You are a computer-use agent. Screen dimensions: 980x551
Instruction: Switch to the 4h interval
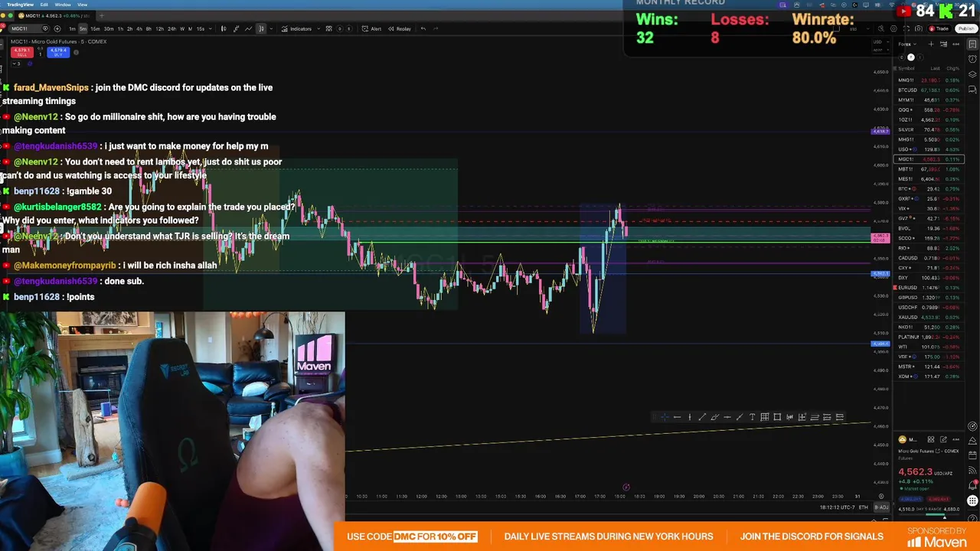(x=139, y=29)
